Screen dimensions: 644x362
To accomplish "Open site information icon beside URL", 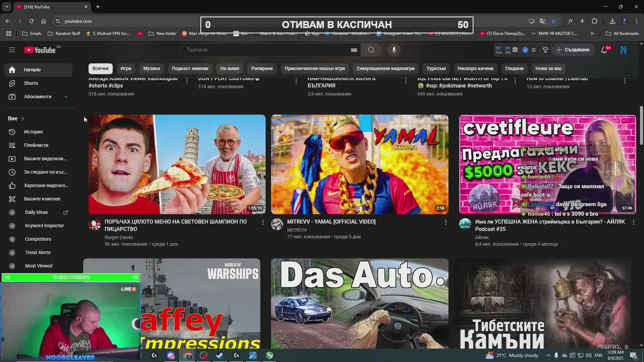I will (x=58, y=21).
